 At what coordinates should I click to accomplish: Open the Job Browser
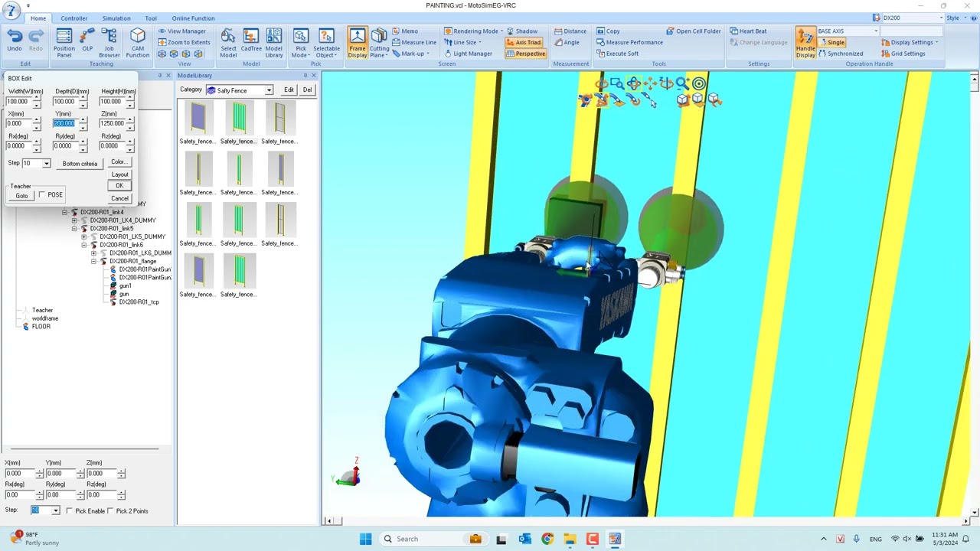(109, 43)
